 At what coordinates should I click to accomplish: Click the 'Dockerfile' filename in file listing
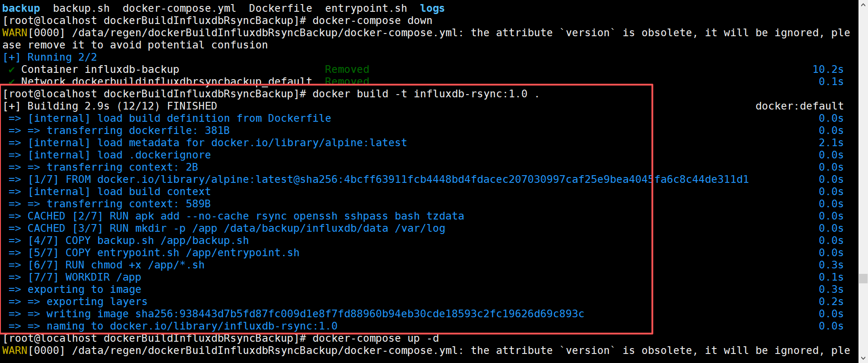(280, 9)
